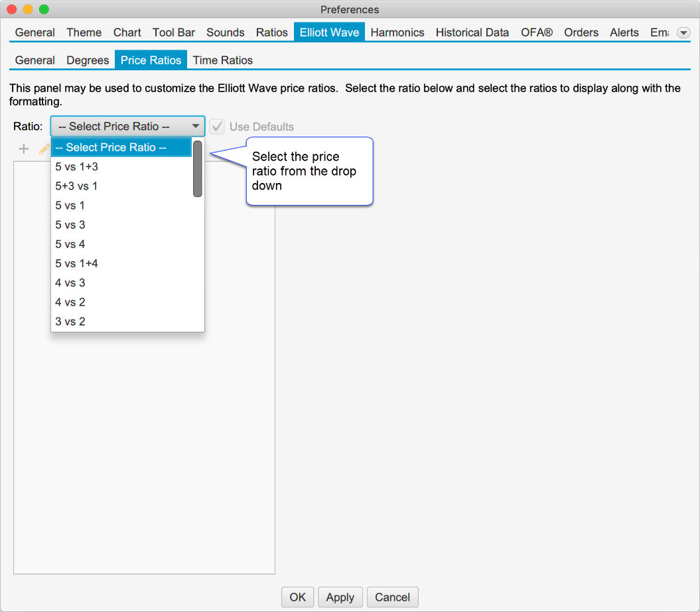Click the tab overflow arrow icon

(683, 32)
